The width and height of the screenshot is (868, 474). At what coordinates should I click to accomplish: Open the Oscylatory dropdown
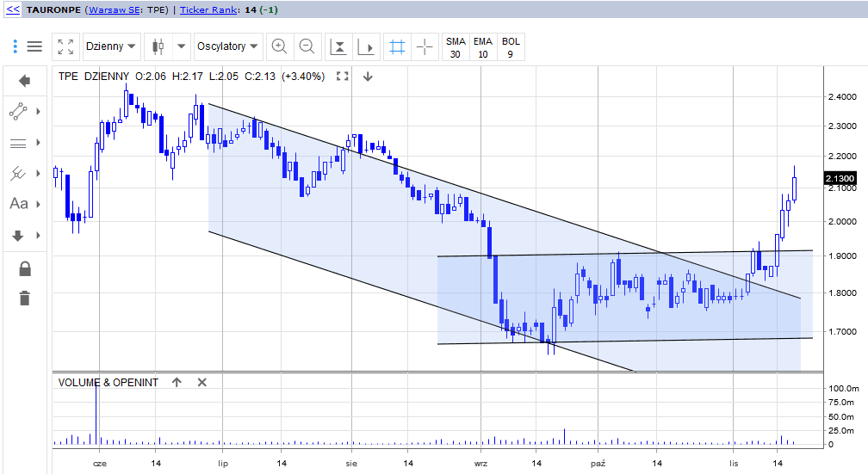(x=227, y=46)
